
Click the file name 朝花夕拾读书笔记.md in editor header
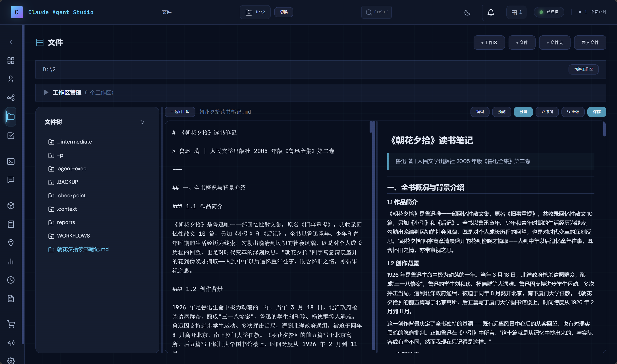click(x=225, y=112)
